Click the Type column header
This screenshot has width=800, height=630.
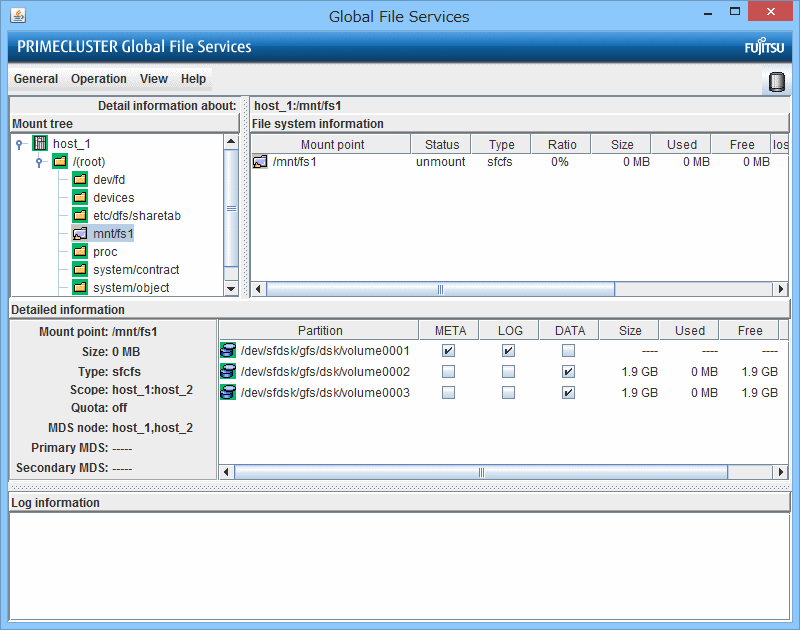tap(501, 144)
